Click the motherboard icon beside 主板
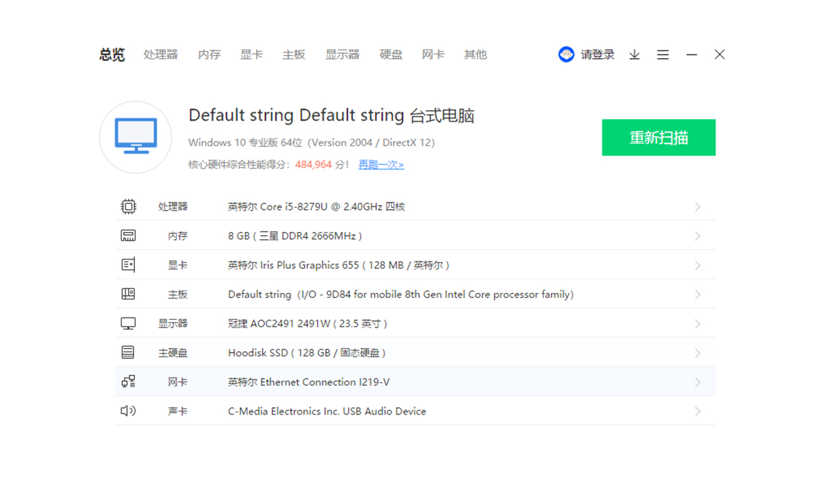This screenshot has height=504, width=818. [128, 293]
